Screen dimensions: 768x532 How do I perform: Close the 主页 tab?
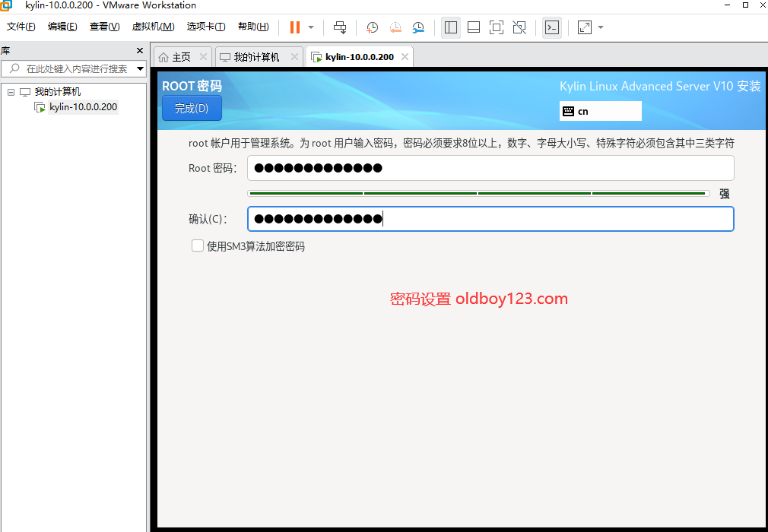(203, 57)
